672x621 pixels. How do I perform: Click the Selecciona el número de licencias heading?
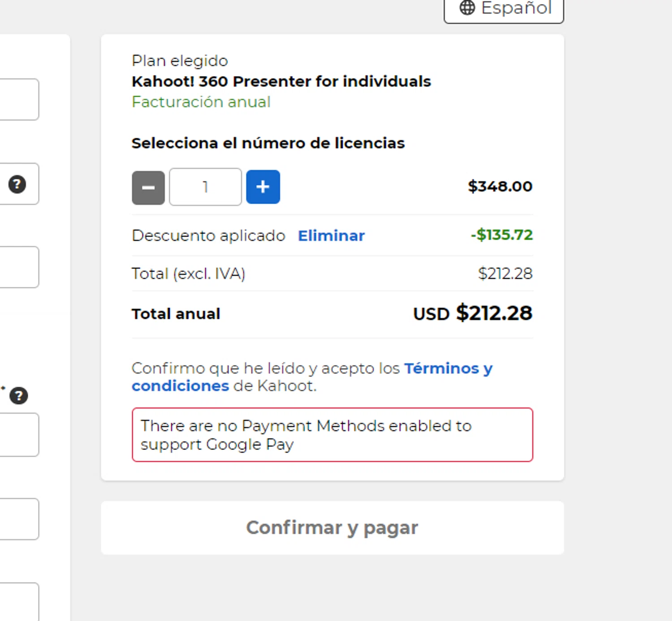(268, 143)
